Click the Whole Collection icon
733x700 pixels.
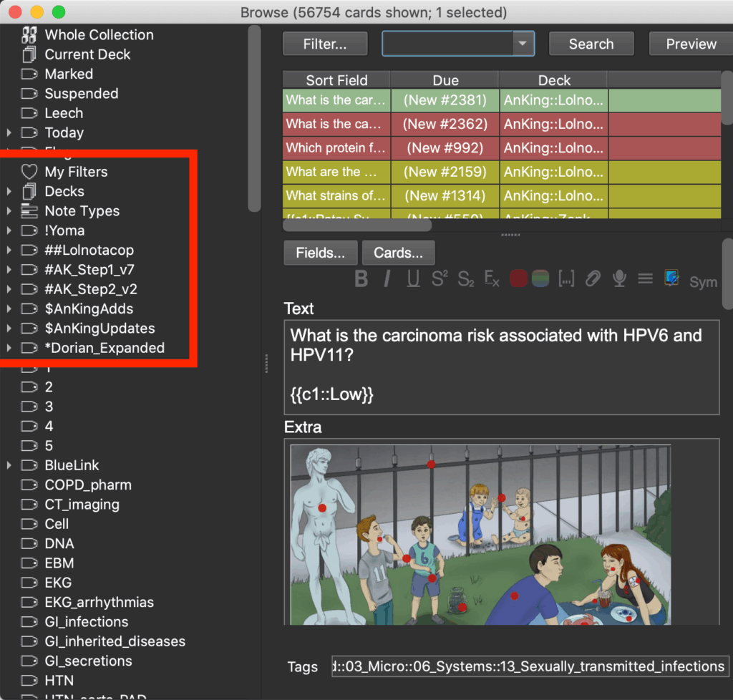pyautogui.click(x=29, y=34)
